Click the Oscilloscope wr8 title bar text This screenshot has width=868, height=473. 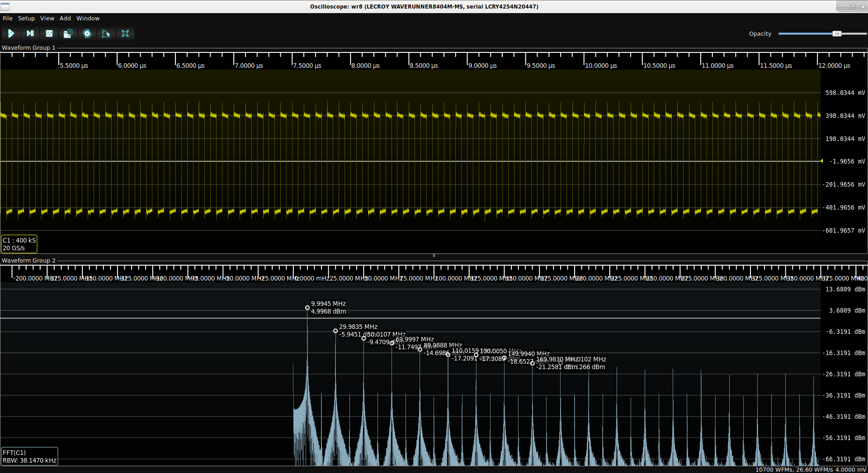tap(424, 7)
